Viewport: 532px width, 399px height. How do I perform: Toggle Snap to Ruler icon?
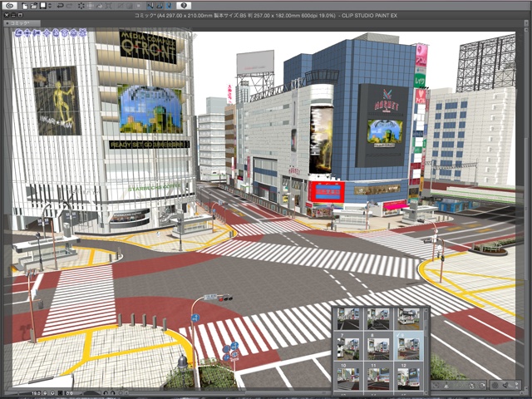pos(150,6)
